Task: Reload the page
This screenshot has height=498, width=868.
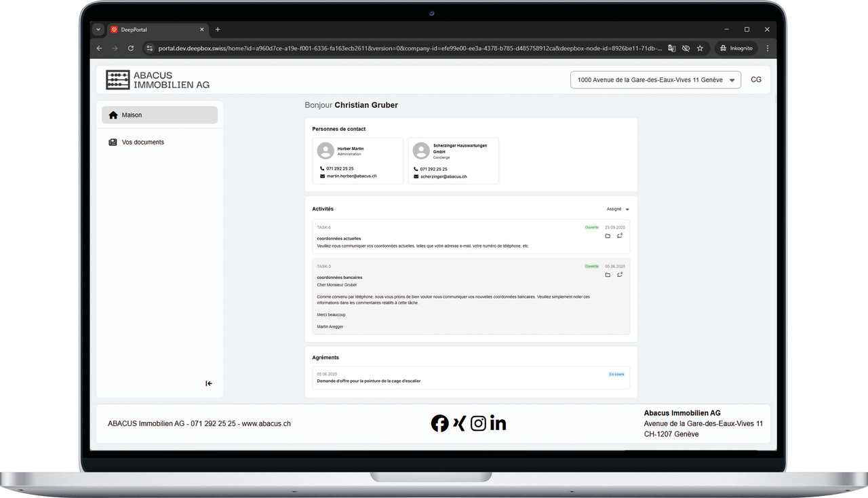Action: [131, 48]
